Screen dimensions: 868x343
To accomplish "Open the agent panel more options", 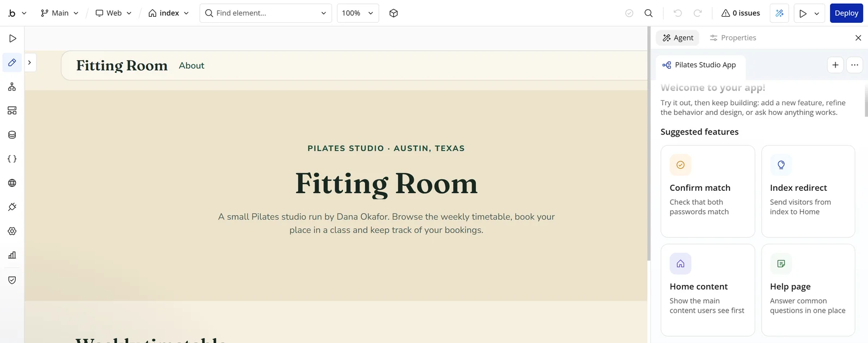I will tap(854, 65).
